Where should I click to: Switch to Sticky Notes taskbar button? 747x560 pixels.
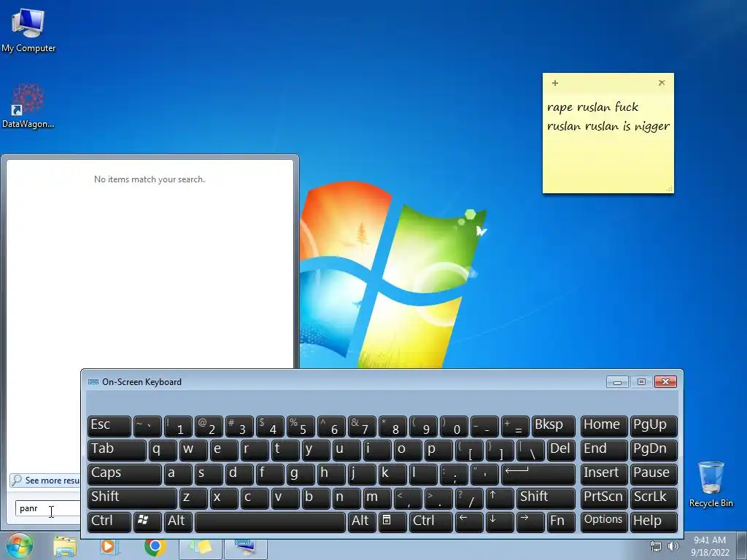pos(200,548)
